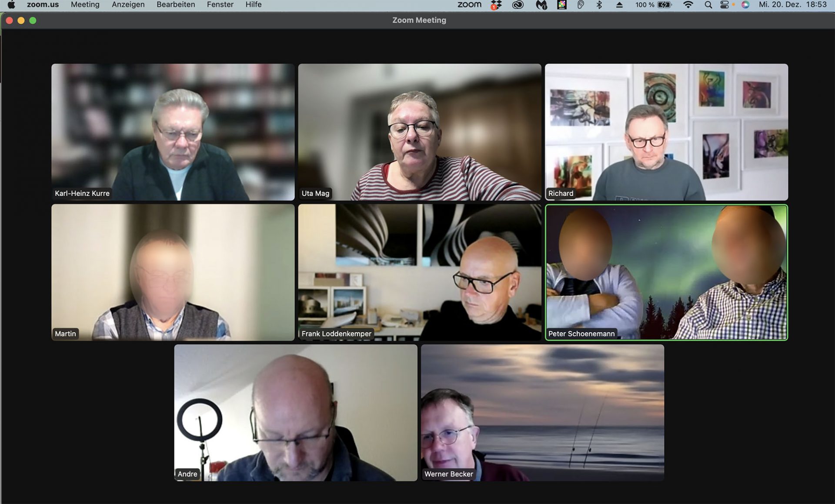This screenshot has width=835, height=504.
Task: Open the Hilfe menu
Action: 254,5
